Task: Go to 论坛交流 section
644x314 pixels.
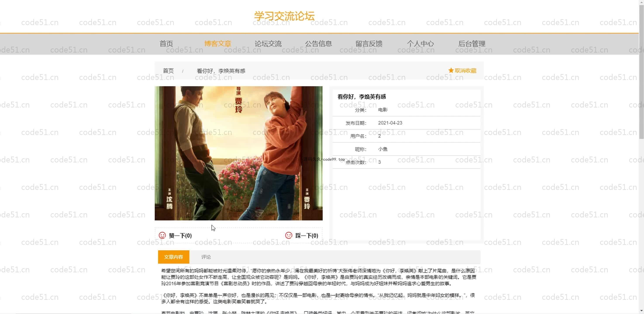Action: [x=268, y=44]
